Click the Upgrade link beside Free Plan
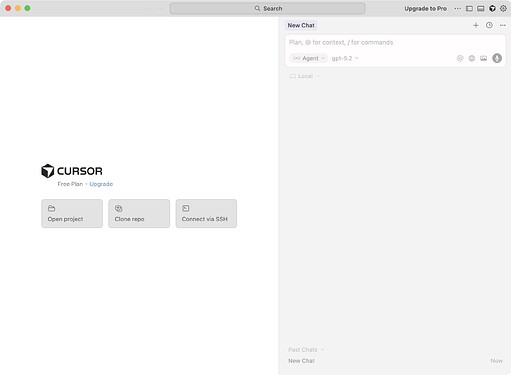This screenshot has height=375, width=511. pos(101,184)
